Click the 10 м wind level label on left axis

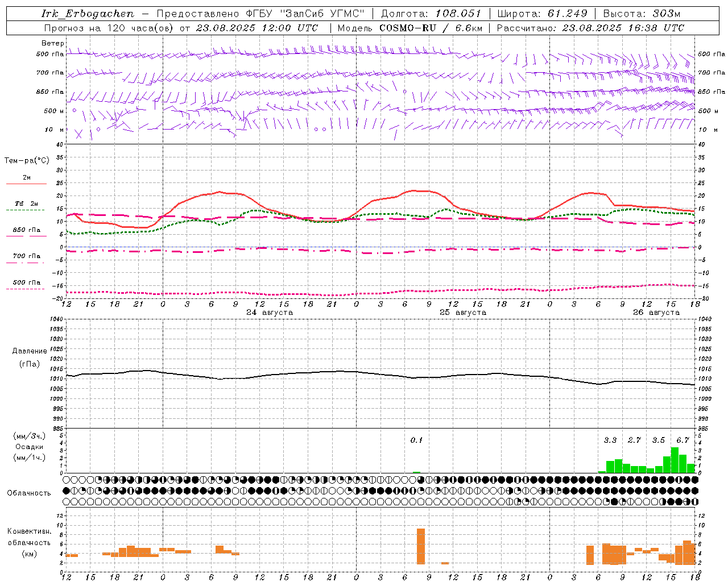coord(54,130)
